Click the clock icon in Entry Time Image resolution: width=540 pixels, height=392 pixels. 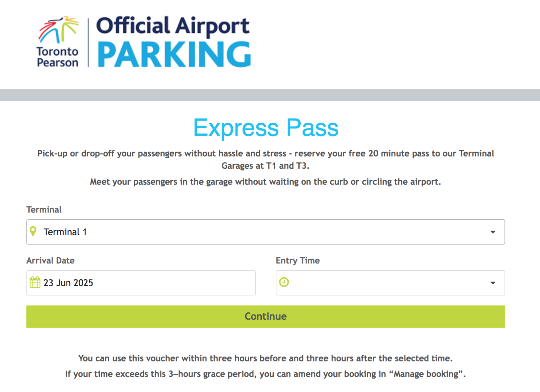284,282
